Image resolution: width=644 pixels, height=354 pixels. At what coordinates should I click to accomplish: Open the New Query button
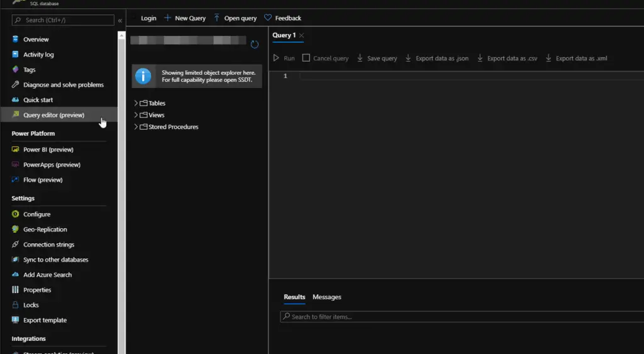(x=185, y=18)
